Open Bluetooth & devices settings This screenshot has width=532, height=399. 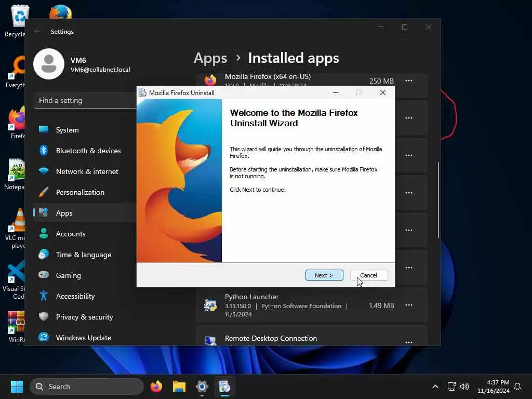point(85,151)
